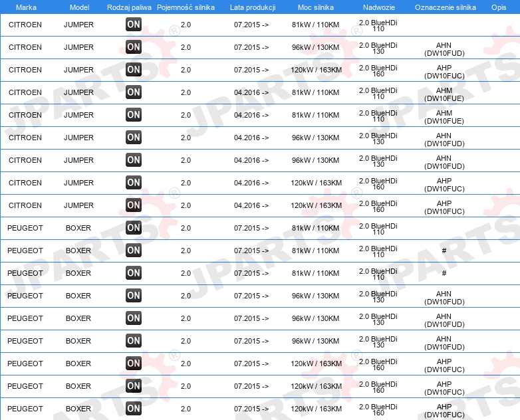Screen dimensions: 520x420
Task: Select JUMPER cell in the 07.2015 81kW row
Action: [x=78, y=25]
